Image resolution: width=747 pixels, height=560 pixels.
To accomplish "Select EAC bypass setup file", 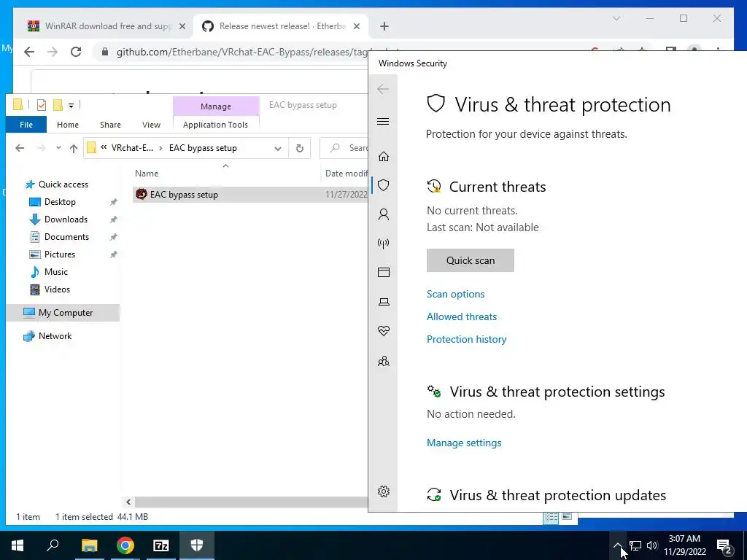I will 250,194.
